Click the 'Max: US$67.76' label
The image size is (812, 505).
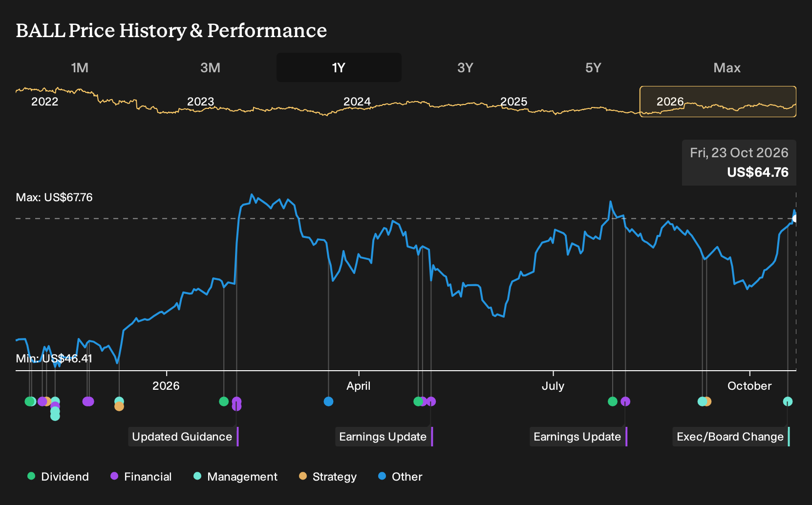[54, 197]
